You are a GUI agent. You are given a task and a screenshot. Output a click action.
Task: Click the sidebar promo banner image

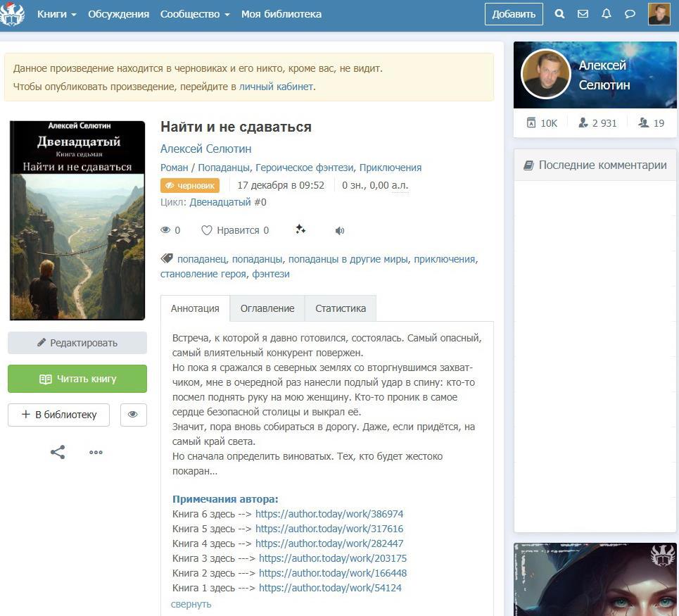(x=595, y=579)
